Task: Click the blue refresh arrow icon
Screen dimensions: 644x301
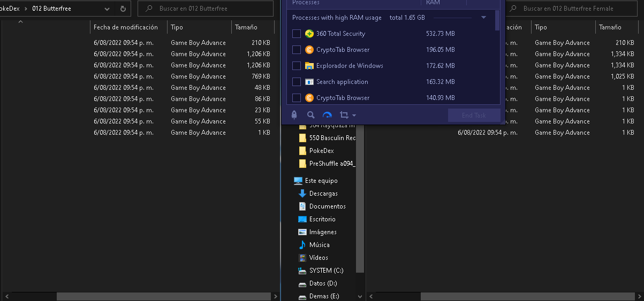Action: 327,115
